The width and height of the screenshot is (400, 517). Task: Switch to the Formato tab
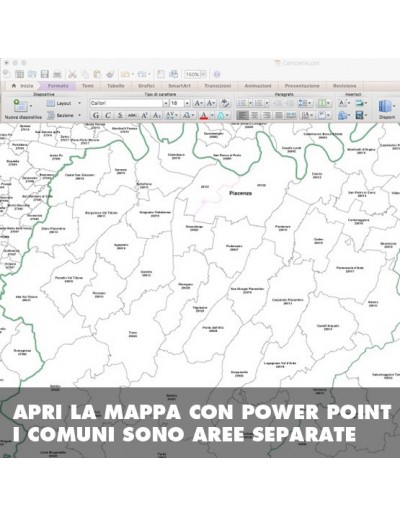tap(58, 86)
